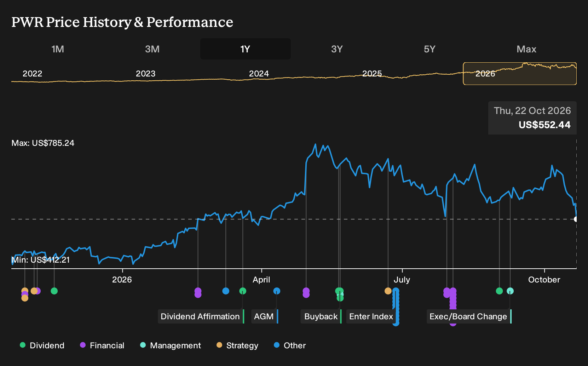The image size is (588, 366).
Task: Open the AGM event label
Action: [x=265, y=316]
